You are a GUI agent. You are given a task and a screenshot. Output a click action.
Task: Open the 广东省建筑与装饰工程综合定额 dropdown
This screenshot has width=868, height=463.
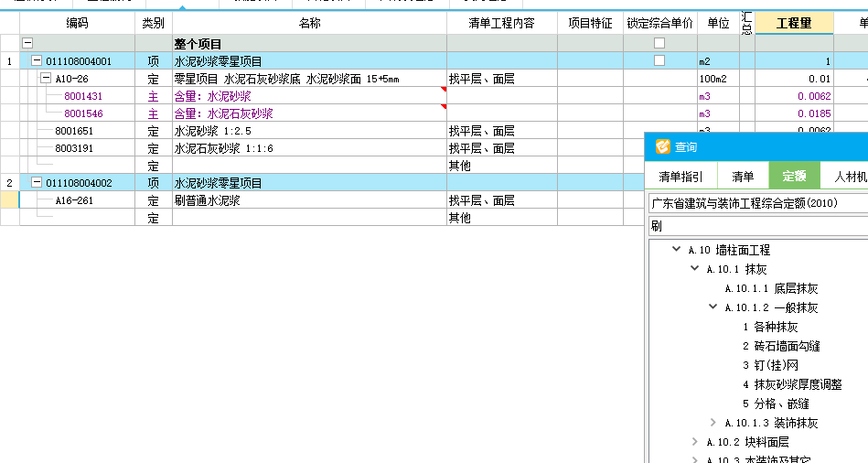click(758, 203)
